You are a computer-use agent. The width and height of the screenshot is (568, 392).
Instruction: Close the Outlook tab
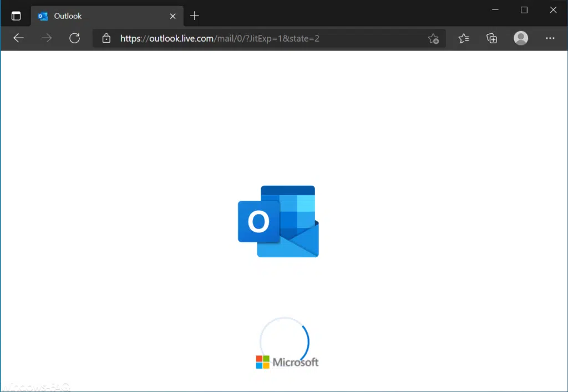(173, 16)
